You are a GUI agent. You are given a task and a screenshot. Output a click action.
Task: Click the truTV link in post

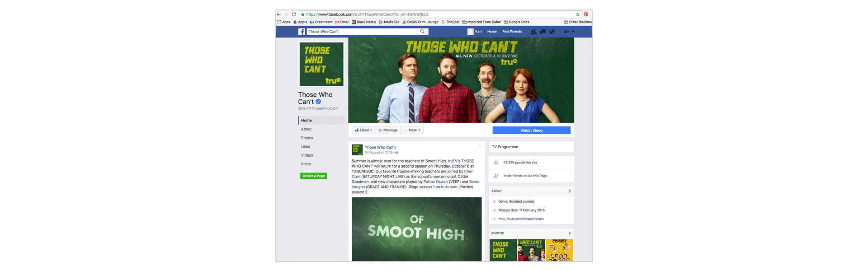click(x=453, y=161)
